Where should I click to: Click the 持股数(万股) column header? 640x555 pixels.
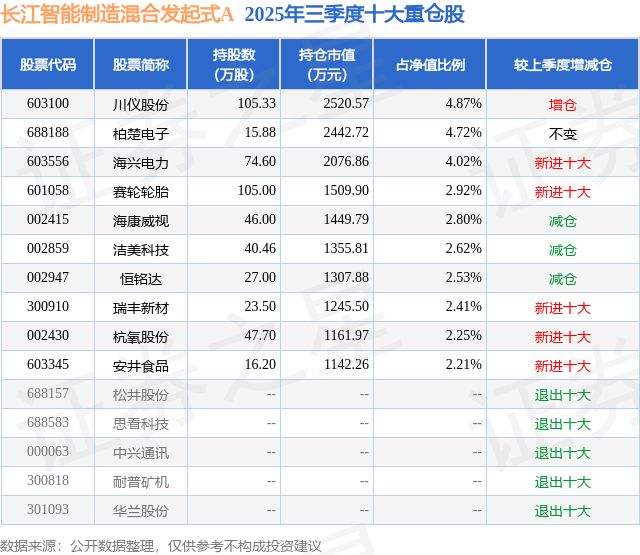point(234,64)
